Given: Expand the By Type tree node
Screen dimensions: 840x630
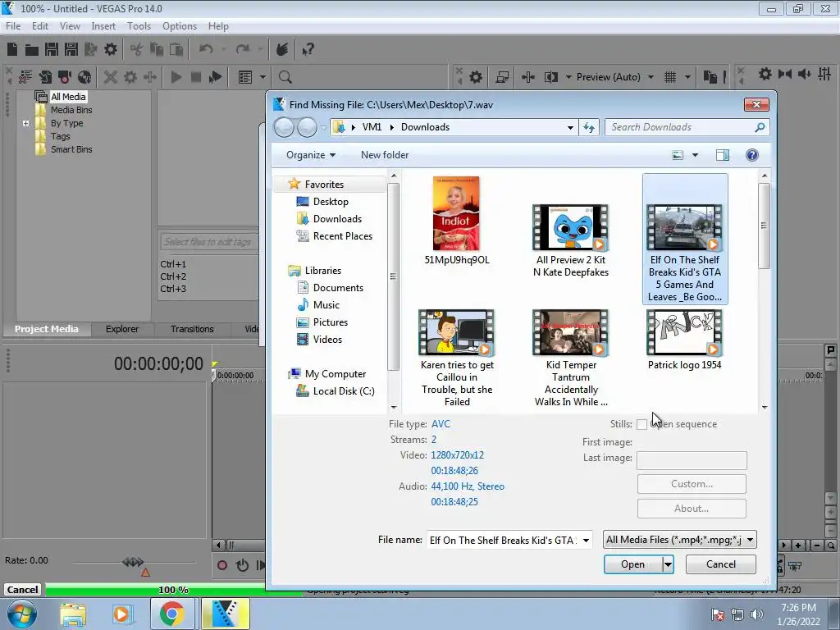Looking at the screenshot, I should tap(25, 123).
